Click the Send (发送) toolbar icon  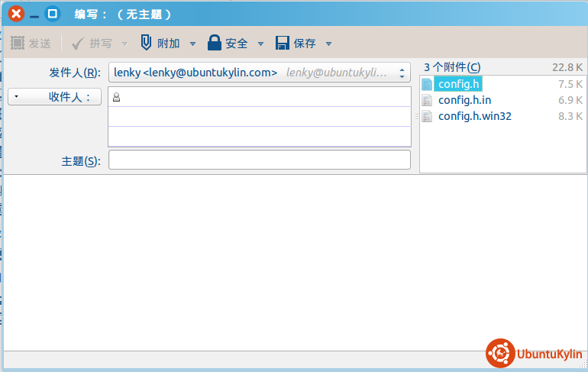click(x=18, y=44)
